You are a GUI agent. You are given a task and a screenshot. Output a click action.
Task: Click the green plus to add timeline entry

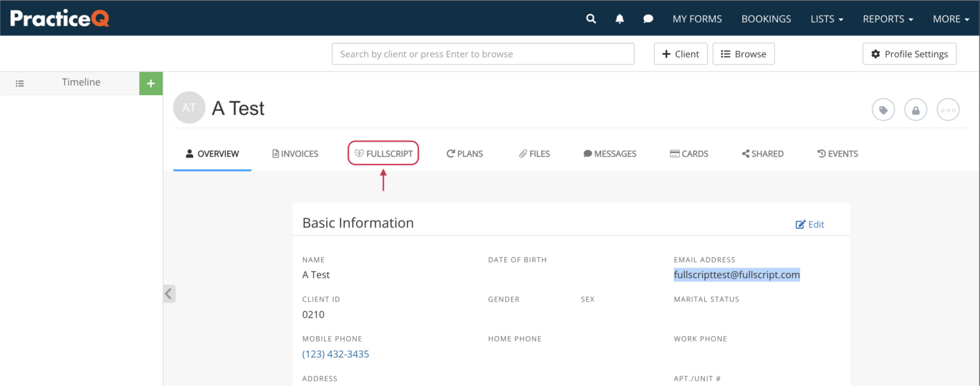point(151,83)
